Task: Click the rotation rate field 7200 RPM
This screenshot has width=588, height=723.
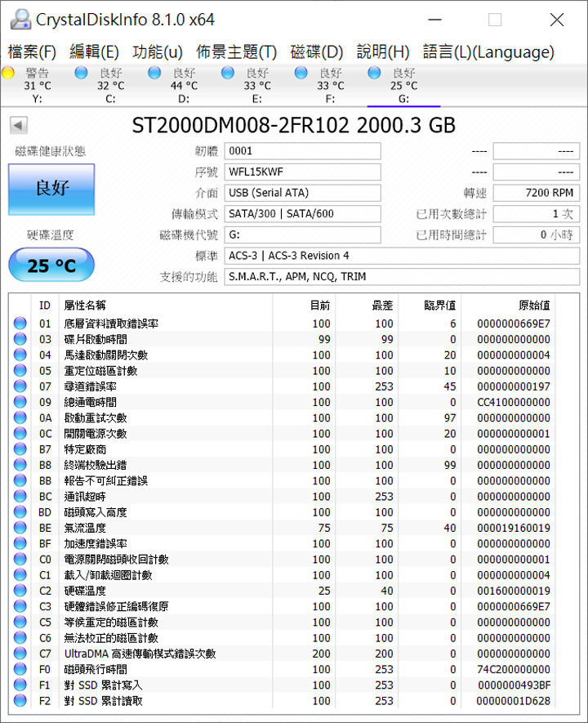Action: pyautogui.click(x=537, y=193)
